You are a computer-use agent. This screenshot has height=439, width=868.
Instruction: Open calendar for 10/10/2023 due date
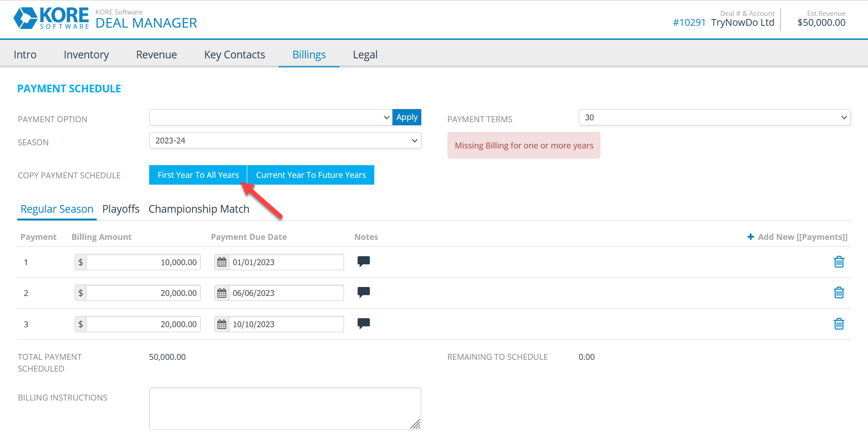pos(222,324)
